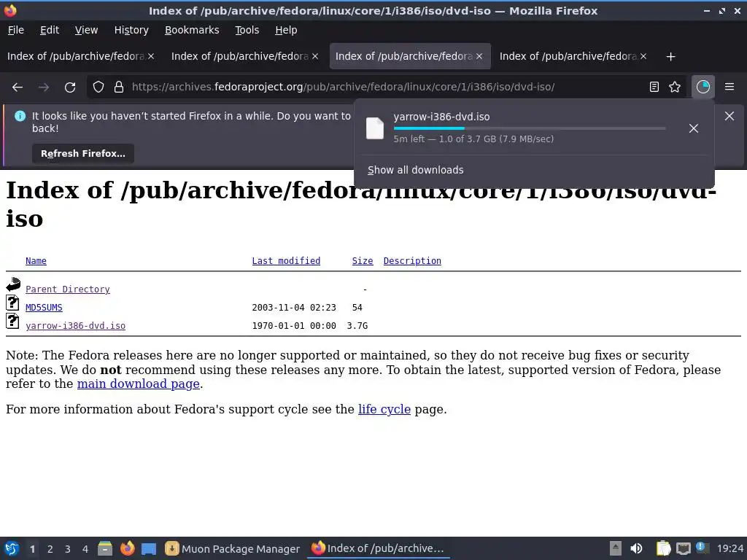The height and width of the screenshot is (560, 747).
Task: Click the Parent Directory back-arrow icon
Action: coord(13,284)
